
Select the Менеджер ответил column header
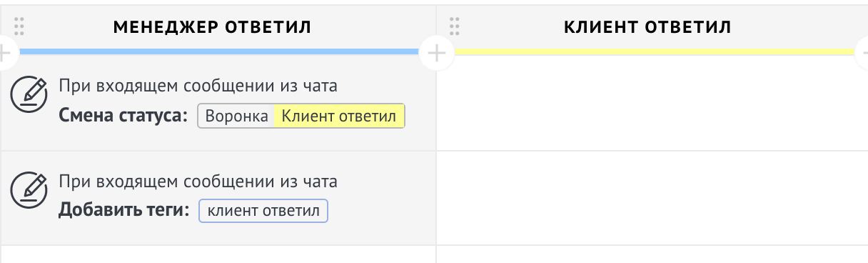(212, 27)
